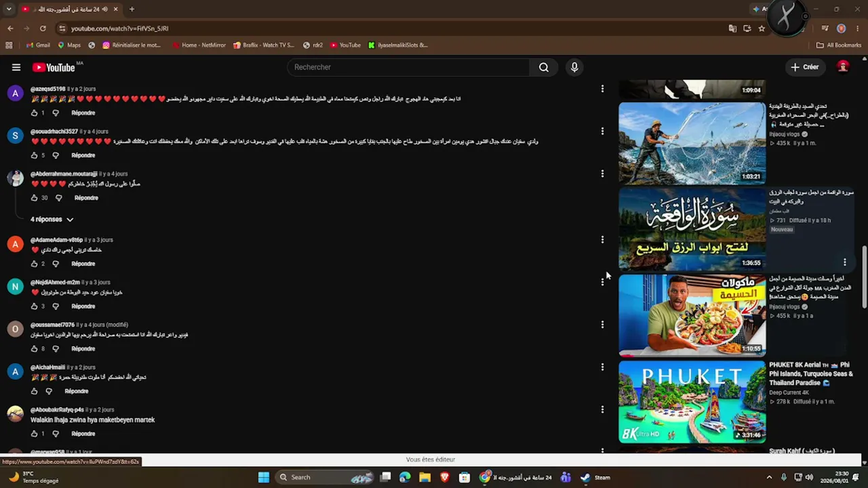Open the YouTube guide hamburger menu
The width and height of the screenshot is (868, 488).
click(x=16, y=67)
